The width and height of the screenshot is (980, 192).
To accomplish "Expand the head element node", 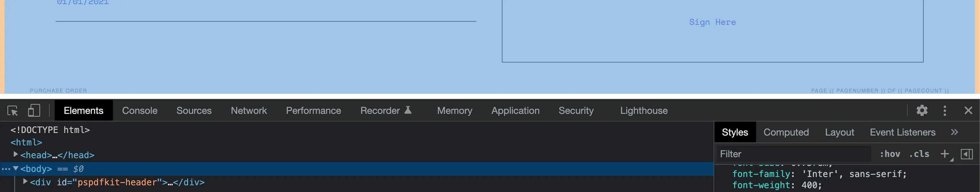I will coord(16,154).
